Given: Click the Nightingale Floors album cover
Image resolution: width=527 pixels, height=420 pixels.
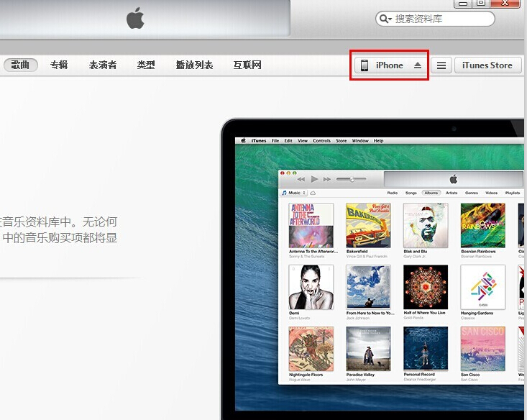Looking at the screenshot, I should [x=311, y=349].
